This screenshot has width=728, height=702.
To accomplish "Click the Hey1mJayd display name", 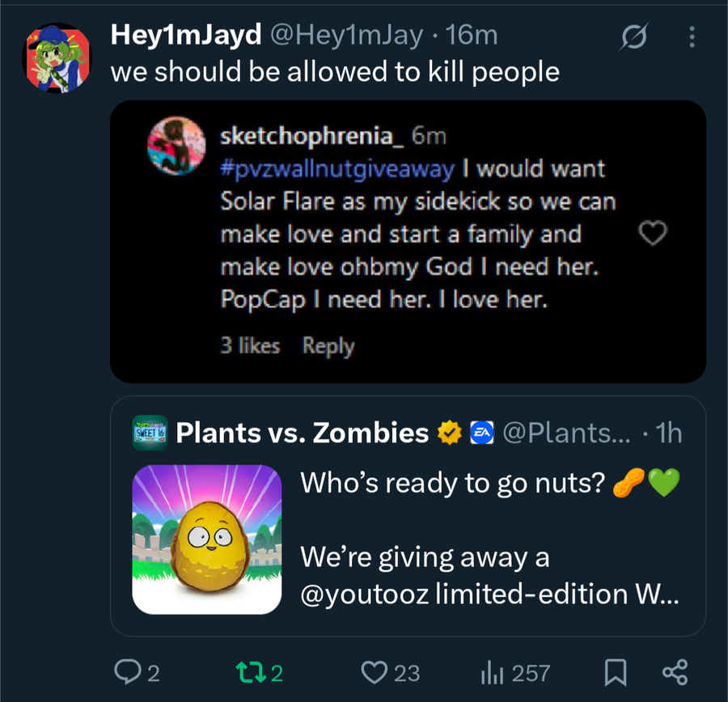I will 186,35.
